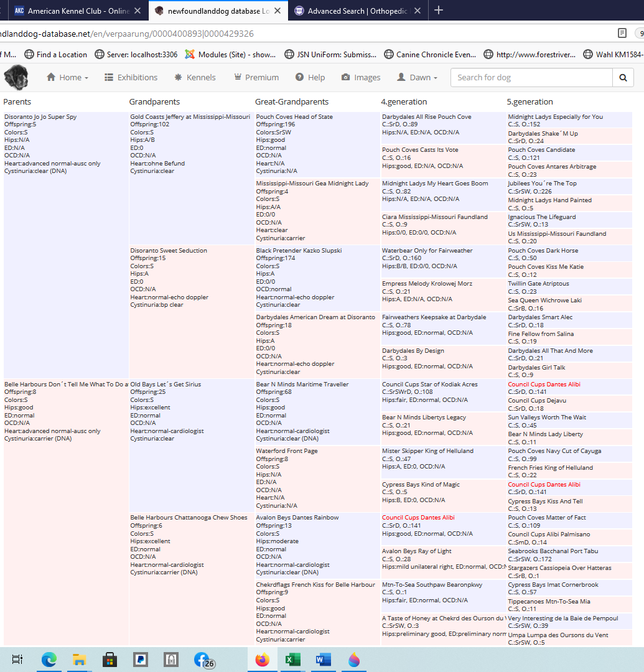Open File Explorer from the taskbar

[x=80, y=660]
